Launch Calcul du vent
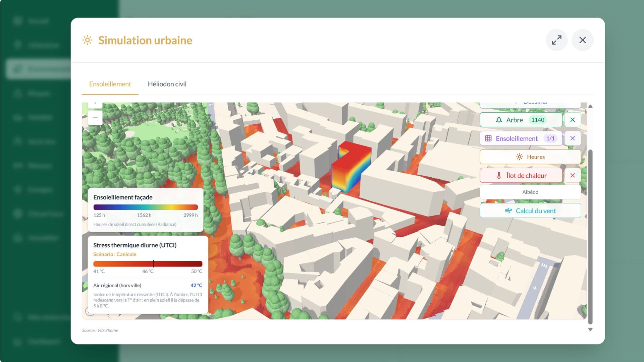The height and width of the screenshot is (362, 644). [530, 211]
